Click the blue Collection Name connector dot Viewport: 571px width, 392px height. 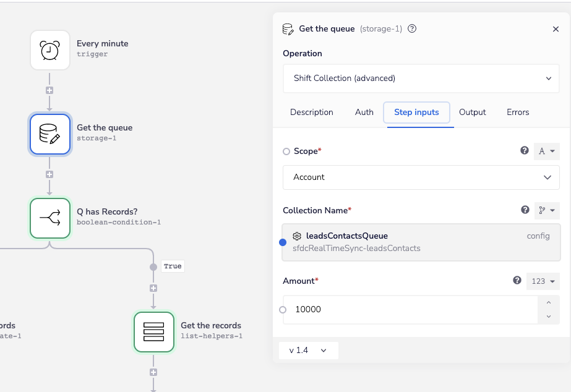tap(283, 242)
